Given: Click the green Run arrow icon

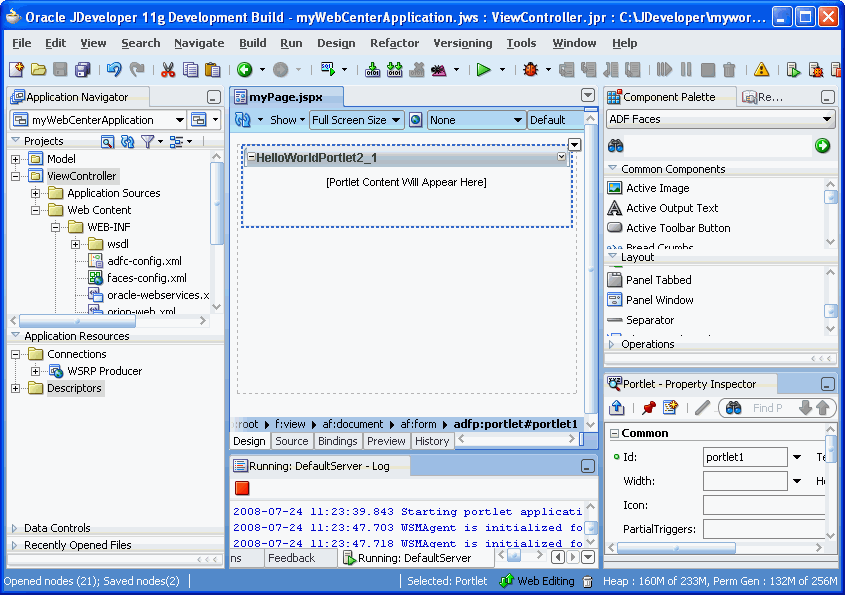Looking at the screenshot, I should (483, 70).
